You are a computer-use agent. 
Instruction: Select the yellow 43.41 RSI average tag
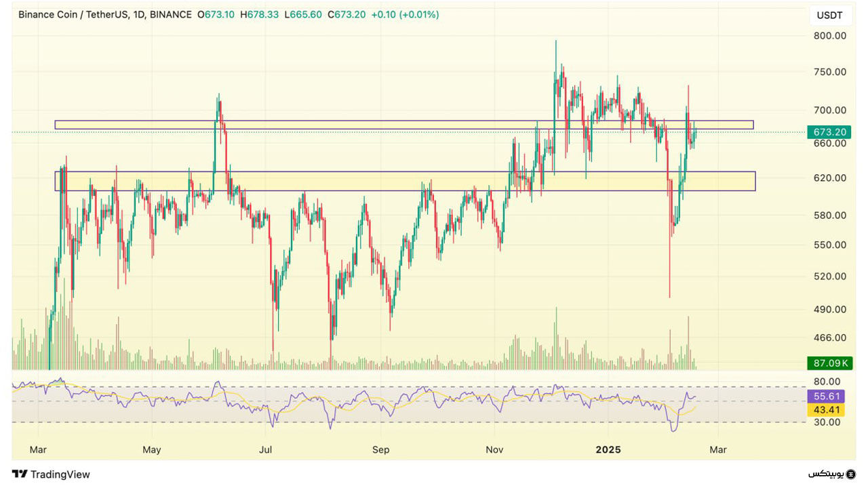829,410
